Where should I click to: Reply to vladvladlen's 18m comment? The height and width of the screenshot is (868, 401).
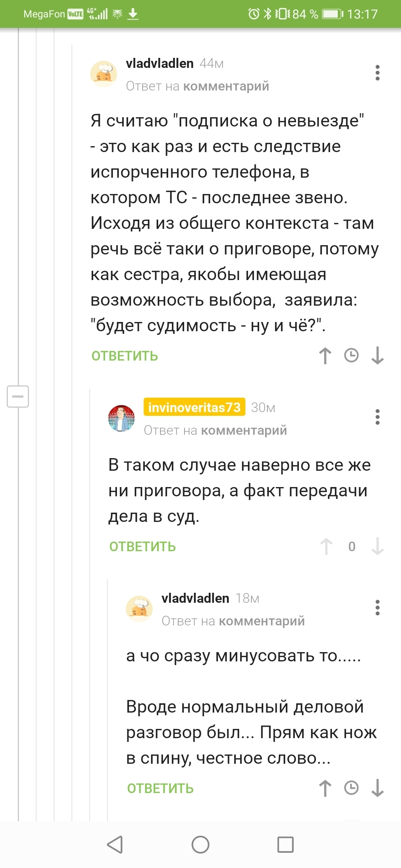(160, 788)
